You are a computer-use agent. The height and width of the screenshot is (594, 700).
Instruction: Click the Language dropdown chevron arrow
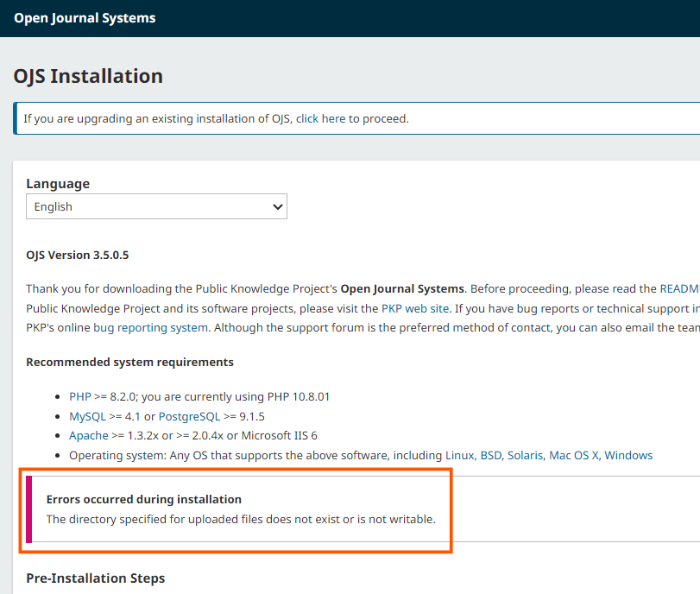click(278, 207)
